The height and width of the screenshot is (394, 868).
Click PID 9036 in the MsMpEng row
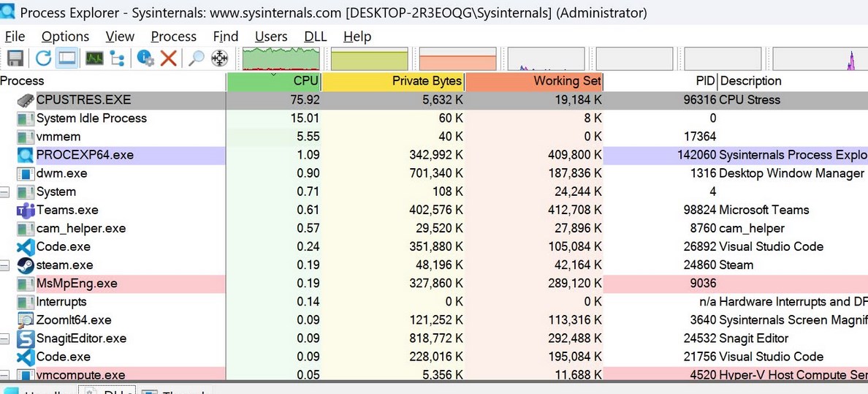tap(703, 284)
